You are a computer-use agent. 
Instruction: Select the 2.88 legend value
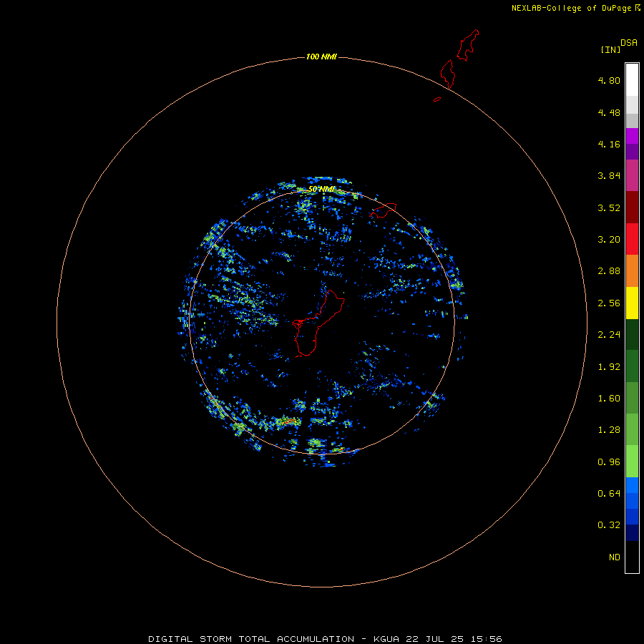[x=609, y=271]
